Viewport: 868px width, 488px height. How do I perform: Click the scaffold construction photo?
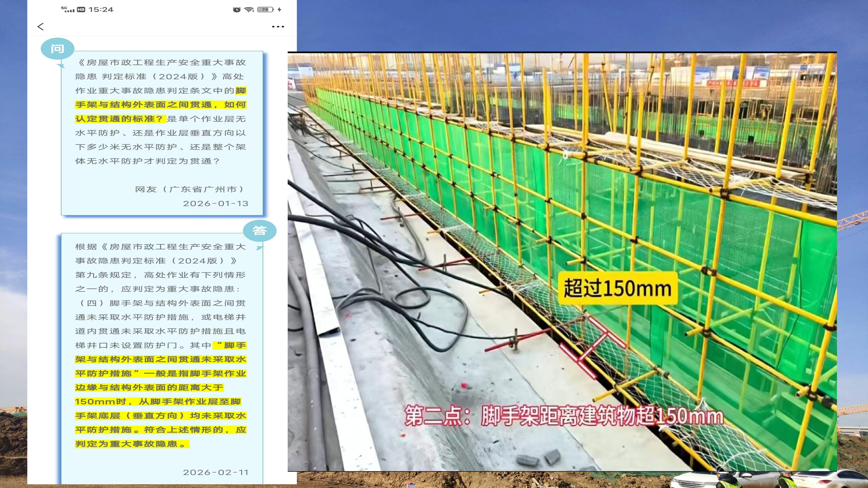tap(562, 262)
